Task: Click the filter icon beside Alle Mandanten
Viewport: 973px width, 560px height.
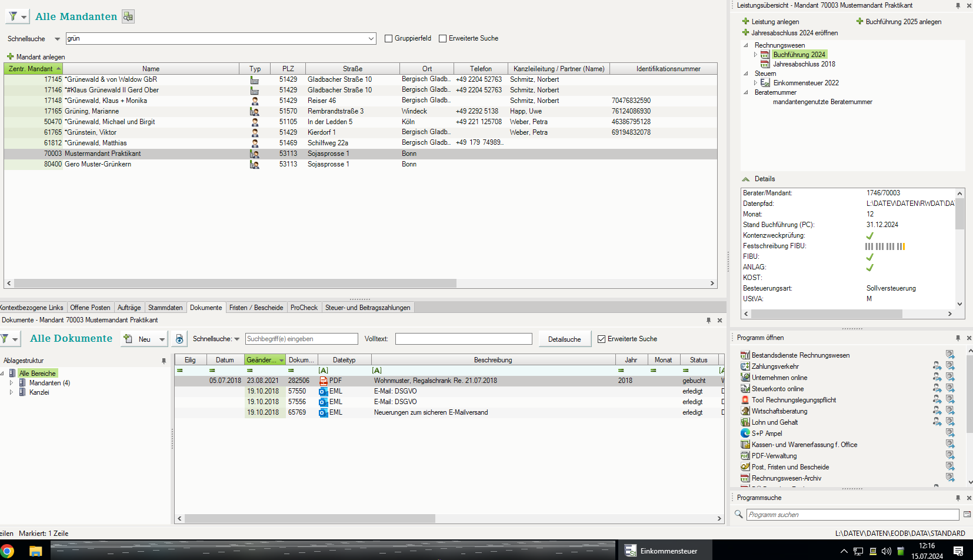Action: 12,16
